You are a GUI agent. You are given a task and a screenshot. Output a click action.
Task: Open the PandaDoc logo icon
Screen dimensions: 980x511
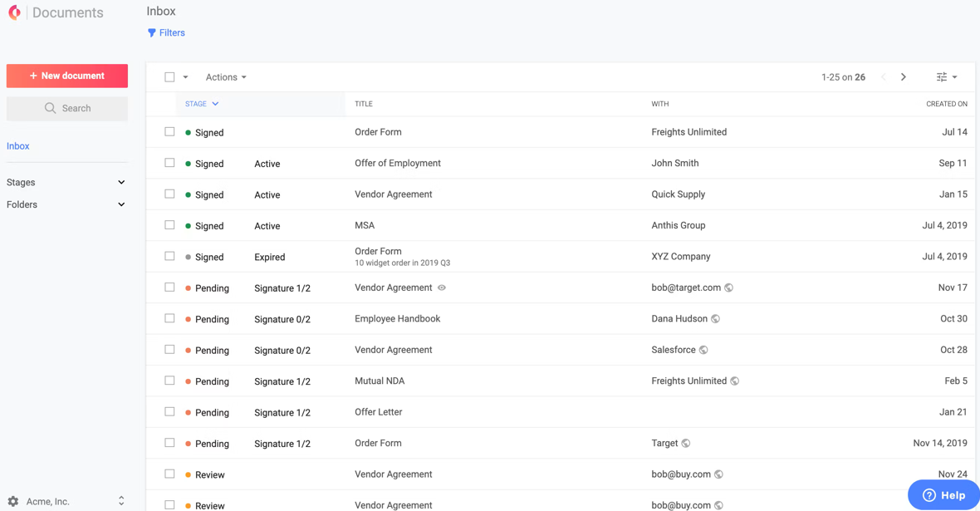[x=14, y=12]
